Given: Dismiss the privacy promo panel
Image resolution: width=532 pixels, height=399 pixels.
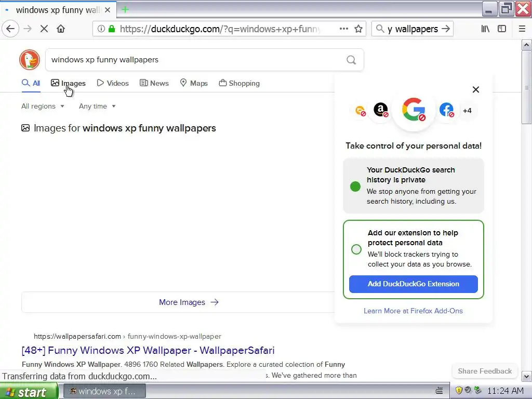Looking at the screenshot, I should coord(476,89).
